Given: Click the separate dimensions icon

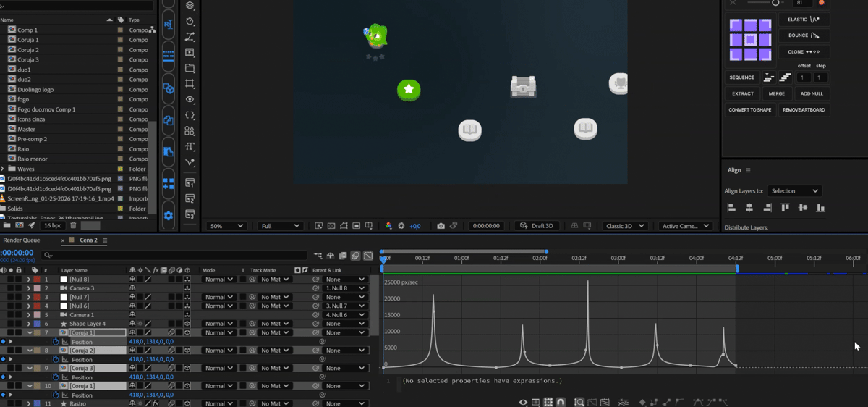Looking at the screenshot, I should 624,403.
